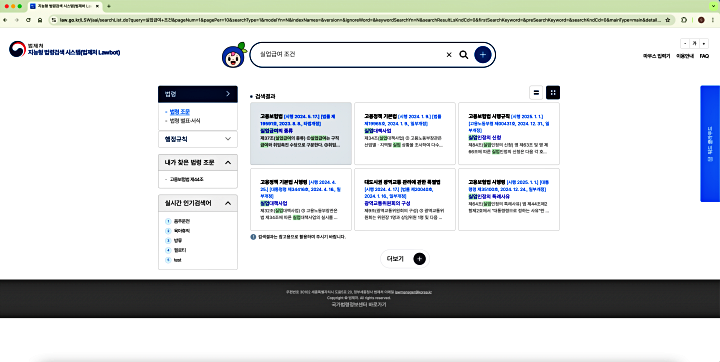
Task: Click the magnifier search icon
Action: pyautogui.click(x=464, y=55)
